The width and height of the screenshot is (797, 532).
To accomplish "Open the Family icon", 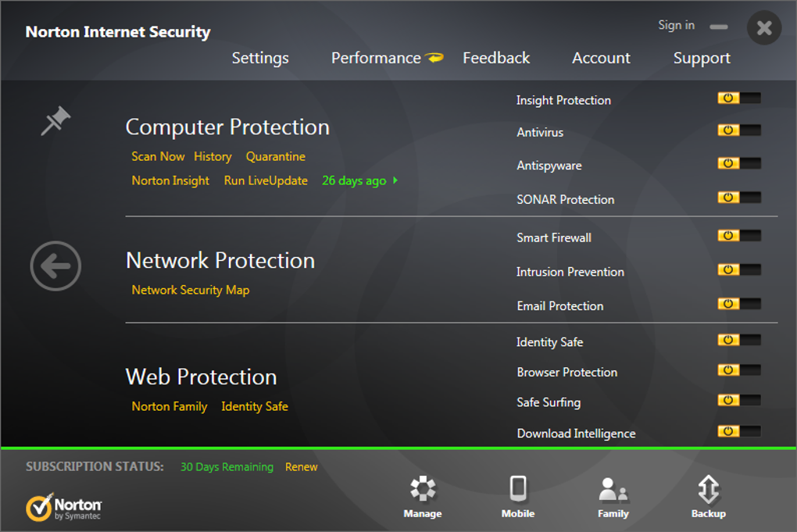I will coord(613,490).
